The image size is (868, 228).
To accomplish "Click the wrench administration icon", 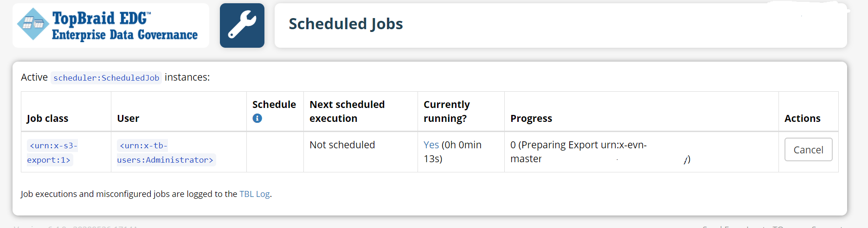I will [x=242, y=25].
